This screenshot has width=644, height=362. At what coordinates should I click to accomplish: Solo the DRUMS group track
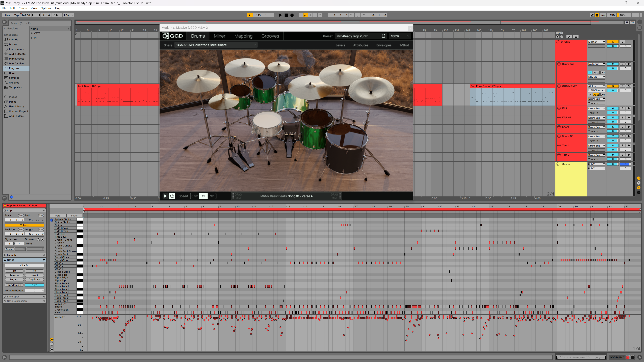(x=622, y=42)
